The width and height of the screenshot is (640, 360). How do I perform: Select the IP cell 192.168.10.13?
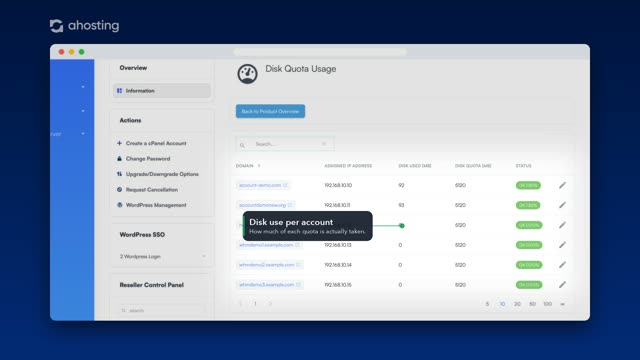pos(338,245)
